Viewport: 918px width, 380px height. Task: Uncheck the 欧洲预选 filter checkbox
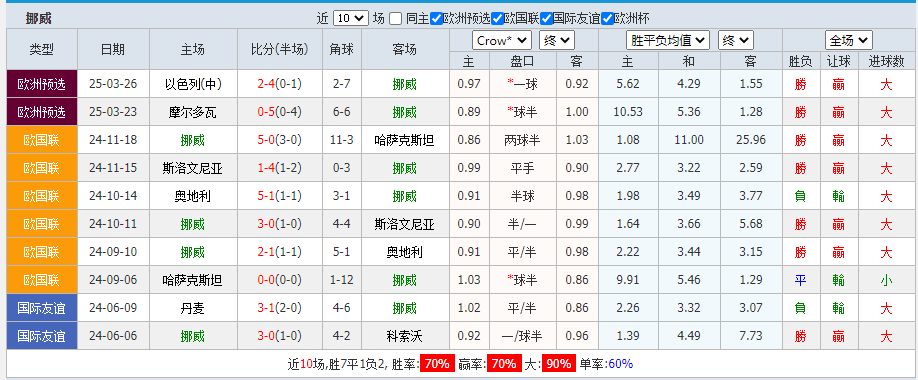(436, 19)
